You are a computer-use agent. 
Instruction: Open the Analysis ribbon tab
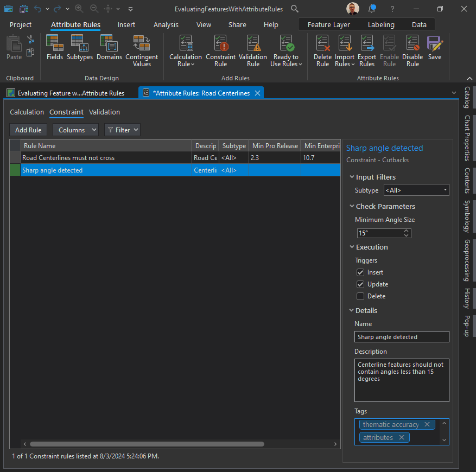[x=166, y=25]
